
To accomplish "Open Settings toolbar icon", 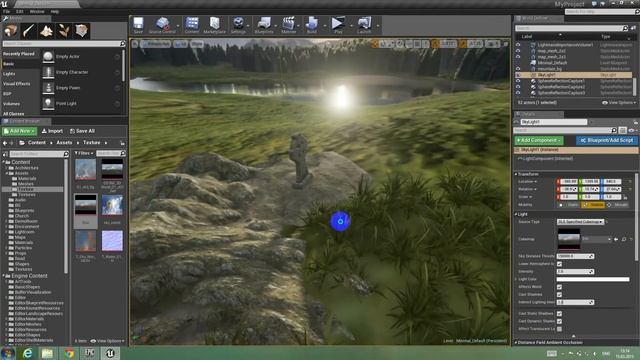I will point(238,25).
